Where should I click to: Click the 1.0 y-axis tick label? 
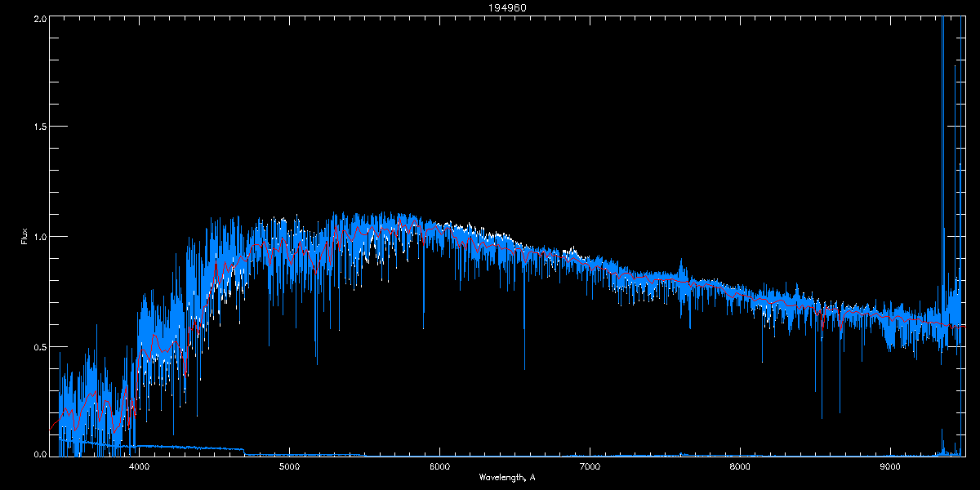click(x=39, y=237)
